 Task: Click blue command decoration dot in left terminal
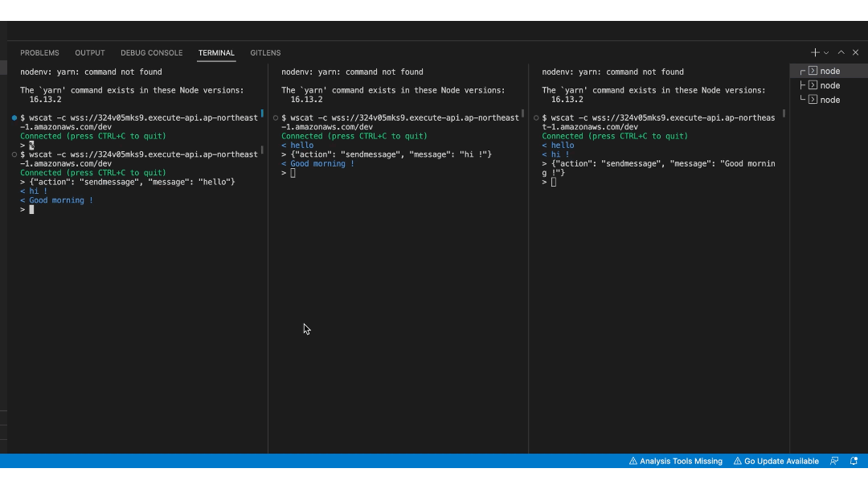(x=14, y=117)
